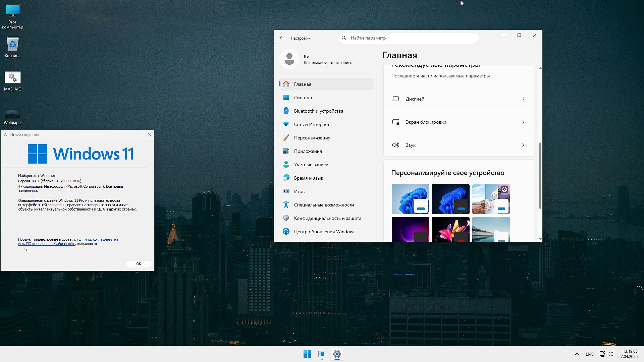The width and height of the screenshot is (644, 362).
Task: Open the license agreement link
Action: click(x=97, y=239)
